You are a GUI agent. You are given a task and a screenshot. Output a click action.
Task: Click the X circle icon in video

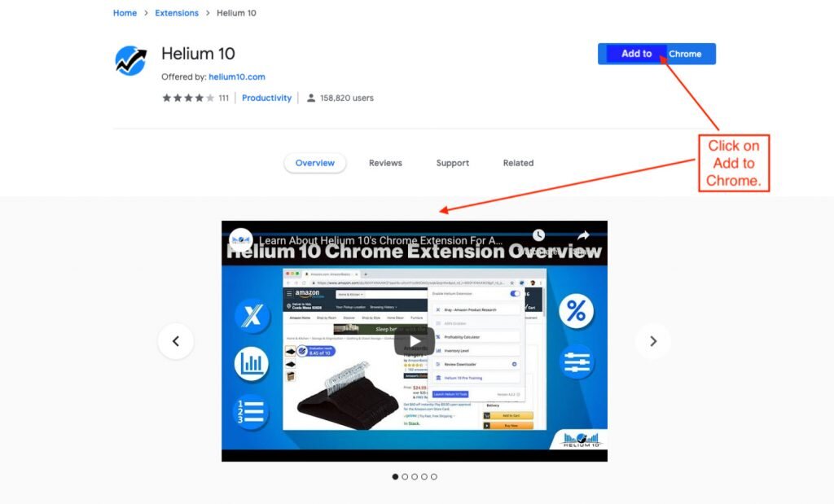pos(252,315)
